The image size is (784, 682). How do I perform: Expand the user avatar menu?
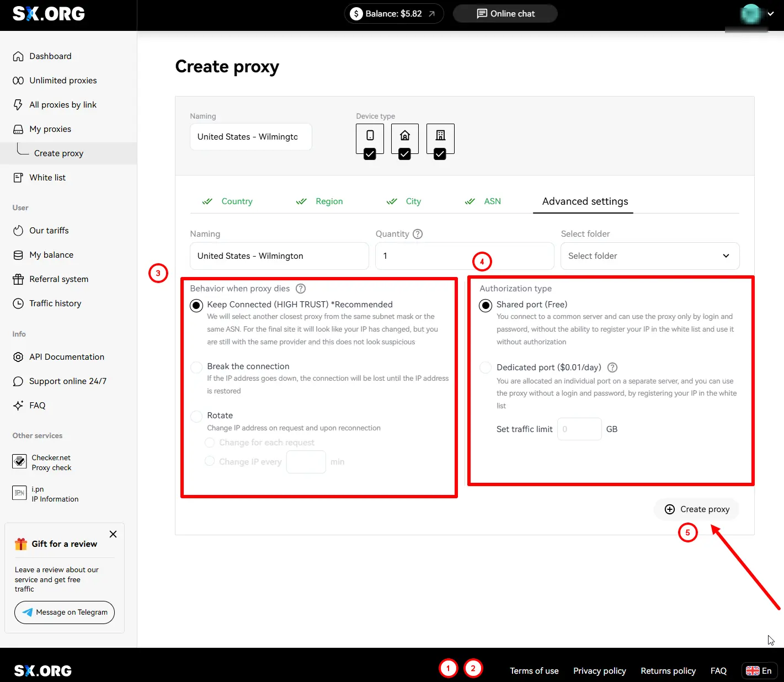756,14
